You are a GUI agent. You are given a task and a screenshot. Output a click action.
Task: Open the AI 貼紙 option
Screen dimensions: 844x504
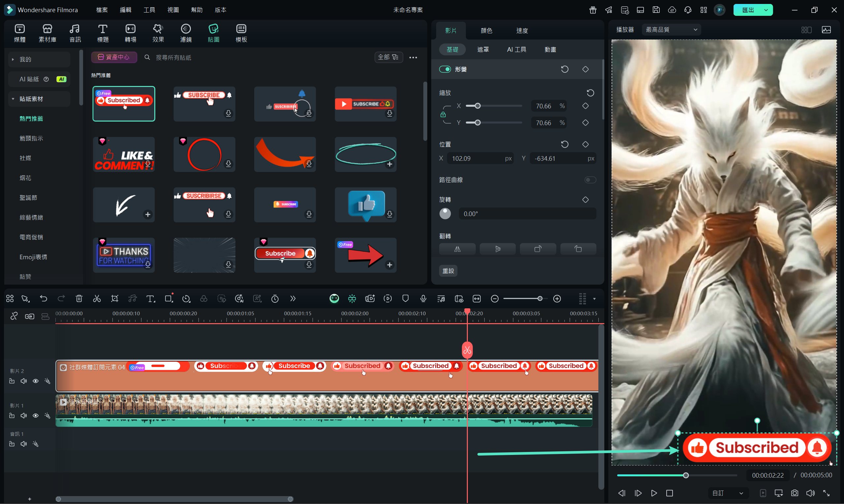click(40, 79)
